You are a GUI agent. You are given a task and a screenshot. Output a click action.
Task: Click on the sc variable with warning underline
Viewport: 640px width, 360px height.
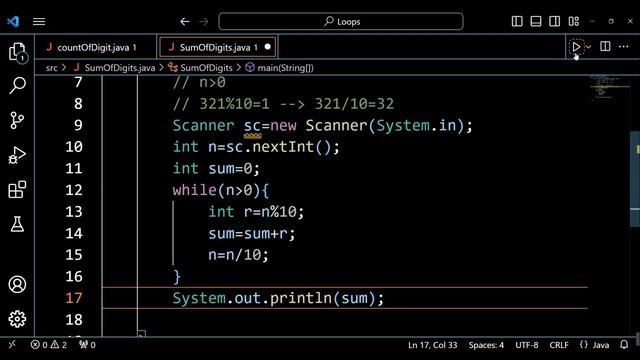pos(252,126)
